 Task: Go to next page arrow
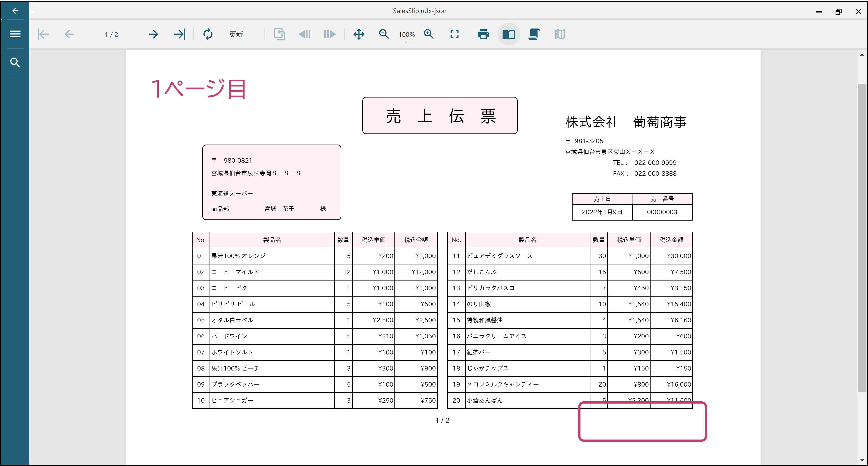point(154,34)
